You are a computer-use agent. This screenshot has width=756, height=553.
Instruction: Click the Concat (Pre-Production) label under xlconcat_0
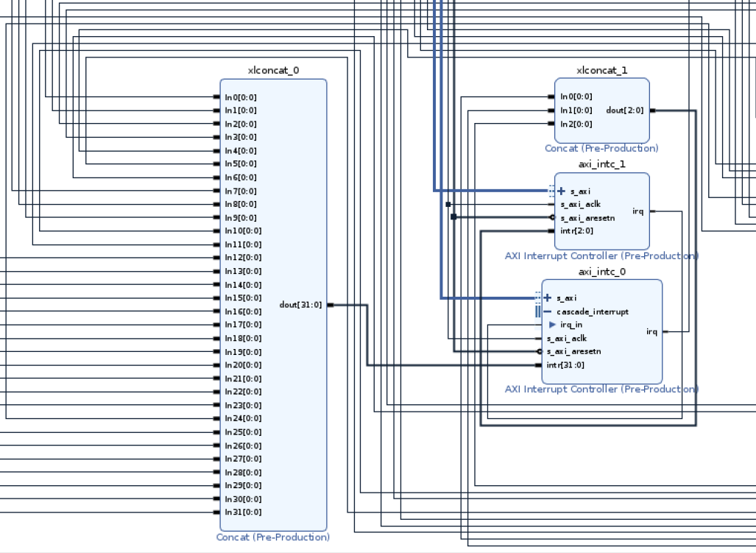pos(273,537)
